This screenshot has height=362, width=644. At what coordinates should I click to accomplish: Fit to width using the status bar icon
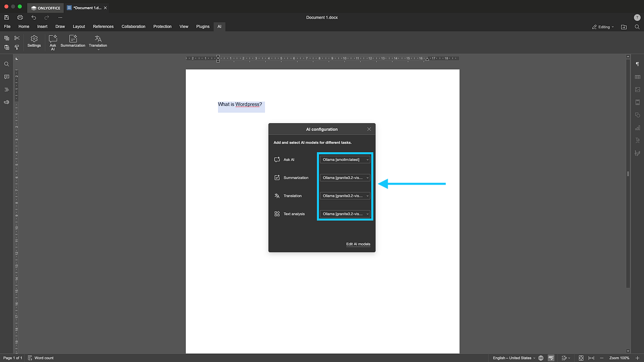592,358
